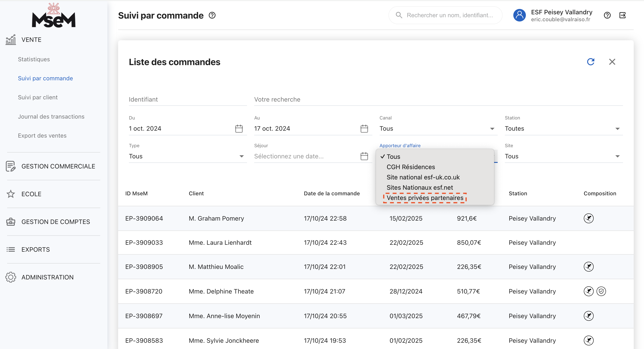The height and width of the screenshot is (349, 644).
Task: Open the Type dropdown
Action: pyautogui.click(x=188, y=156)
